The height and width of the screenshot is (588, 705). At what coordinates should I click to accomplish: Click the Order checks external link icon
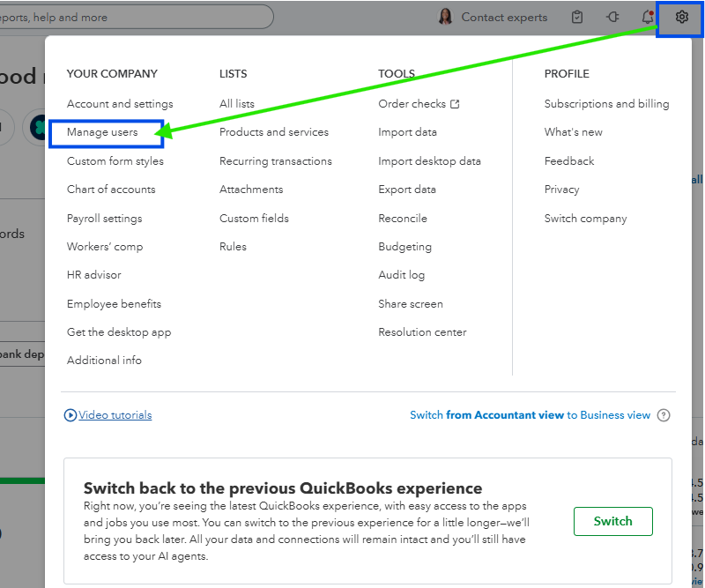click(455, 104)
